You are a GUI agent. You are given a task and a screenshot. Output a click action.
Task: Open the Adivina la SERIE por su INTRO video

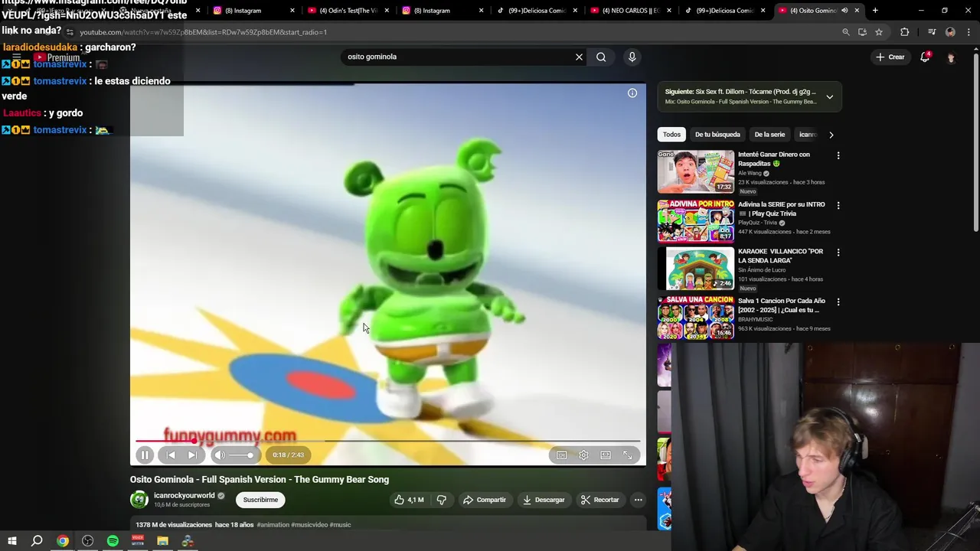point(696,221)
